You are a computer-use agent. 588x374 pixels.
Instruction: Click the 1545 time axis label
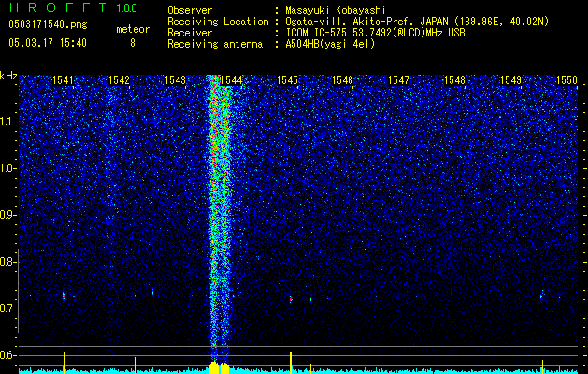click(x=287, y=80)
